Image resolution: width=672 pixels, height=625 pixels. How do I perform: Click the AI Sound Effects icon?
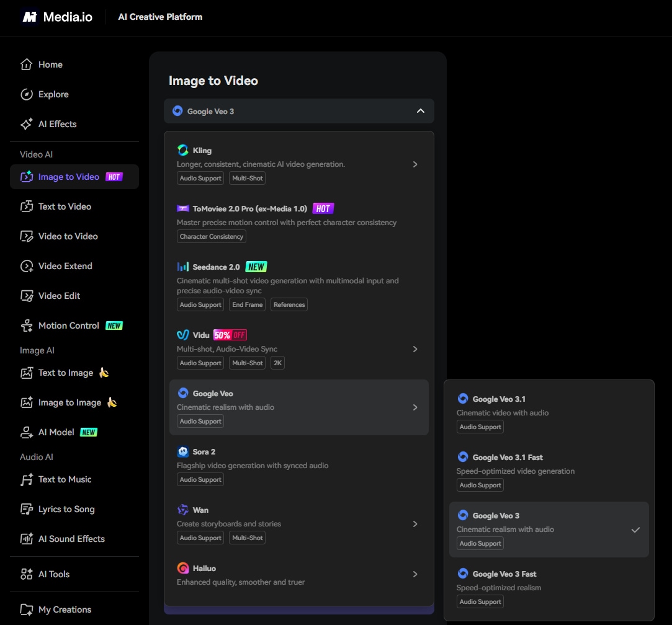click(x=27, y=539)
